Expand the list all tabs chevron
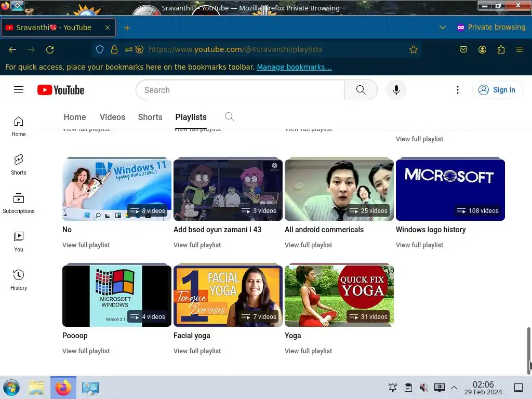Viewport: 532px width, 399px height. pyautogui.click(x=443, y=28)
